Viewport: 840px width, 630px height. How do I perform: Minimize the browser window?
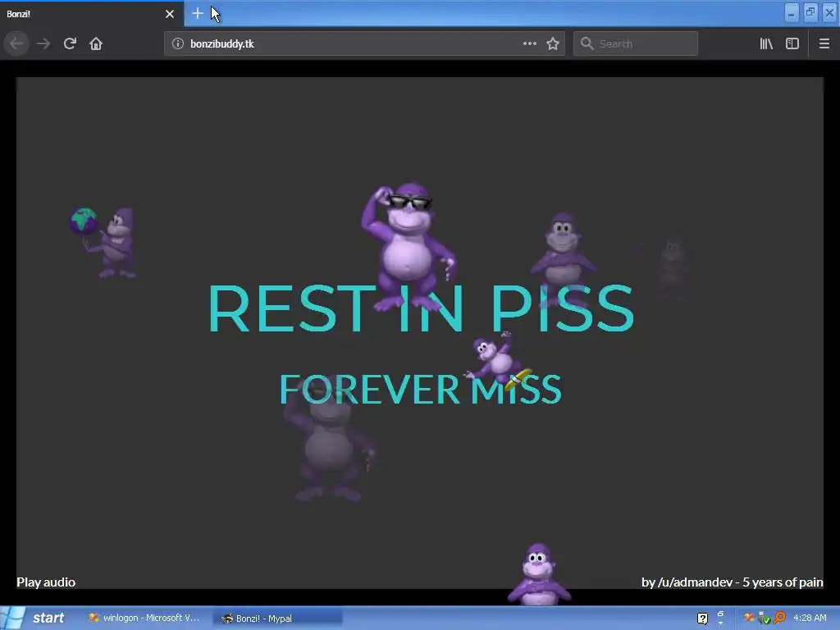click(792, 13)
